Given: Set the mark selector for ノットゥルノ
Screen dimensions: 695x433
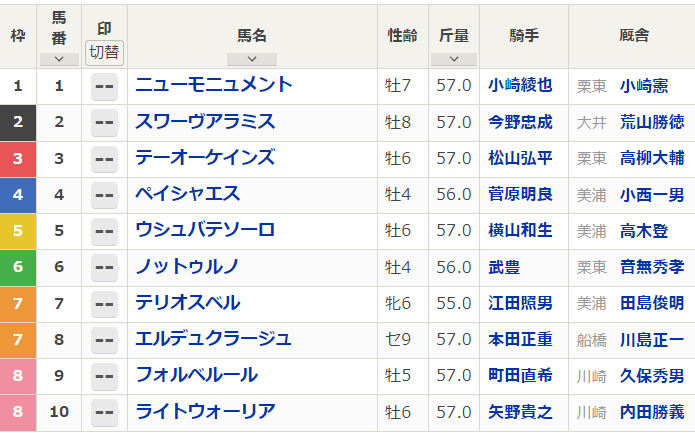Looking at the screenshot, I should 104,267.
